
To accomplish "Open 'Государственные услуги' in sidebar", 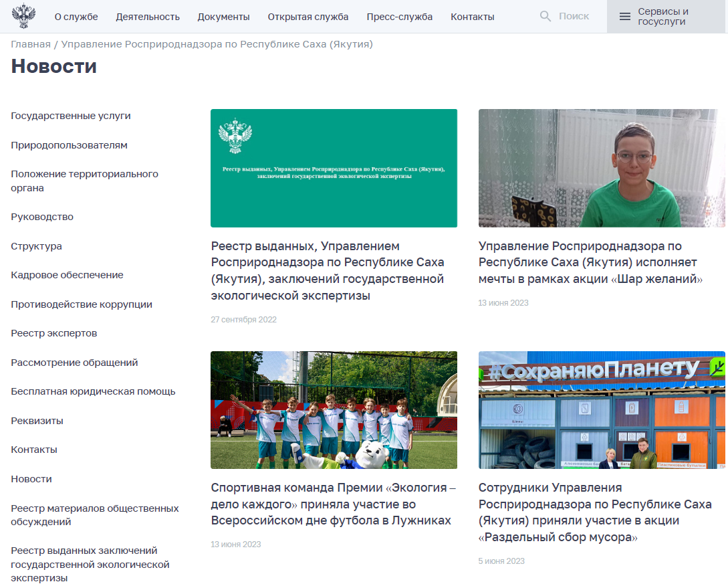I will click(71, 116).
